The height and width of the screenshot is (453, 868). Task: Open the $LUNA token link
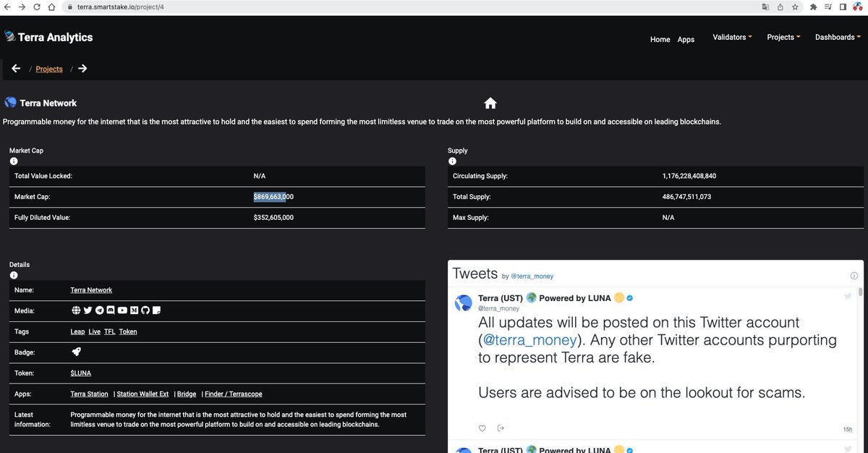point(82,373)
